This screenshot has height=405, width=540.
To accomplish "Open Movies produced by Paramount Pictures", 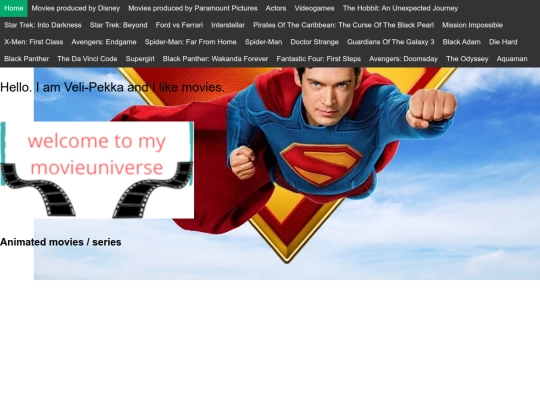I will click(193, 8).
